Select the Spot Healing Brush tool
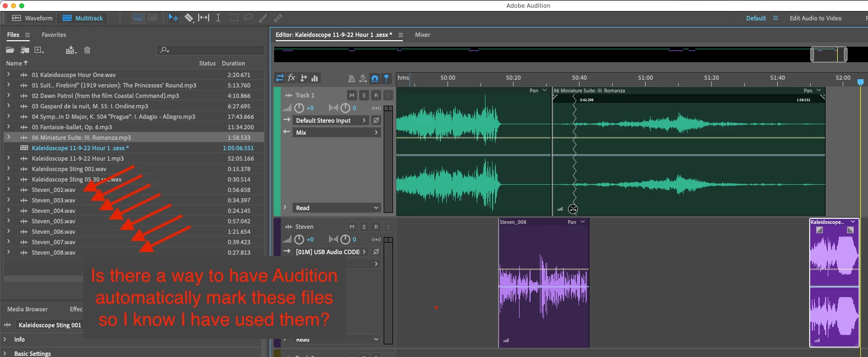This screenshot has height=357, width=868. coord(278,18)
